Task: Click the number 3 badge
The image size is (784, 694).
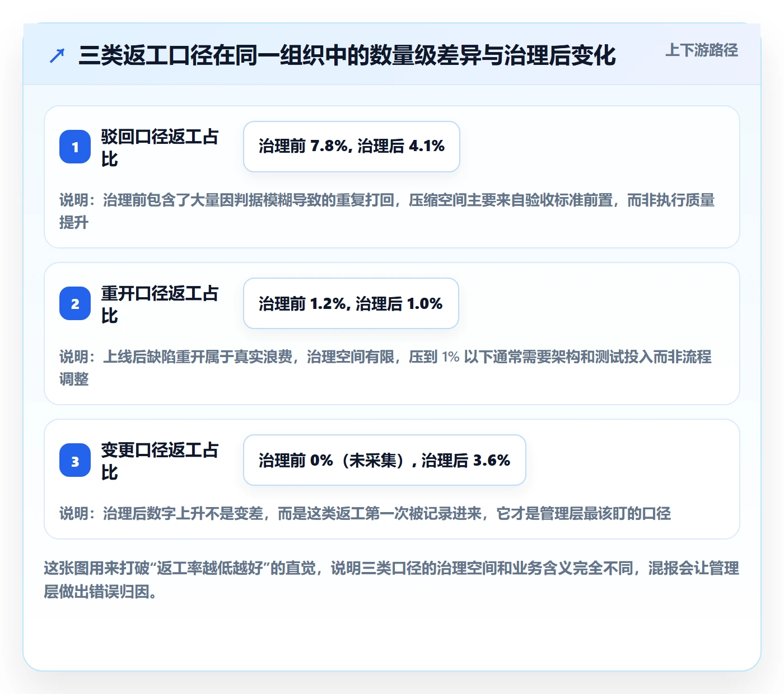Action: 75,460
